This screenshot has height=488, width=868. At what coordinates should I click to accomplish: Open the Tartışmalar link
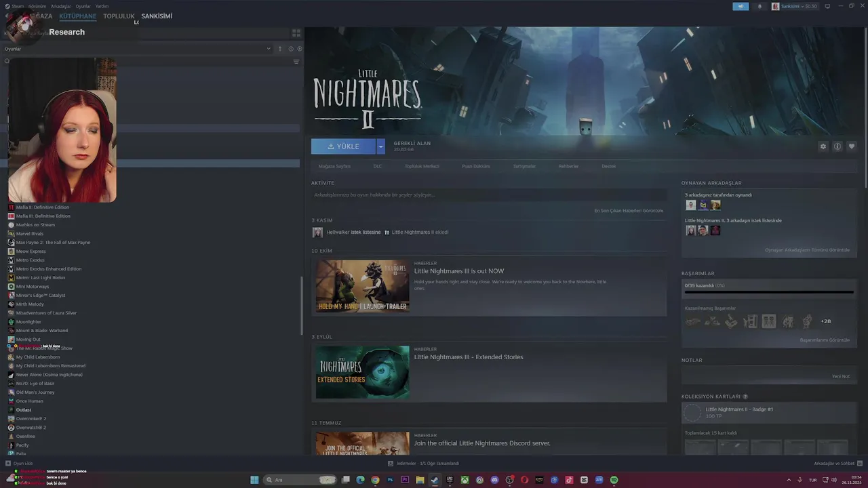(524, 166)
